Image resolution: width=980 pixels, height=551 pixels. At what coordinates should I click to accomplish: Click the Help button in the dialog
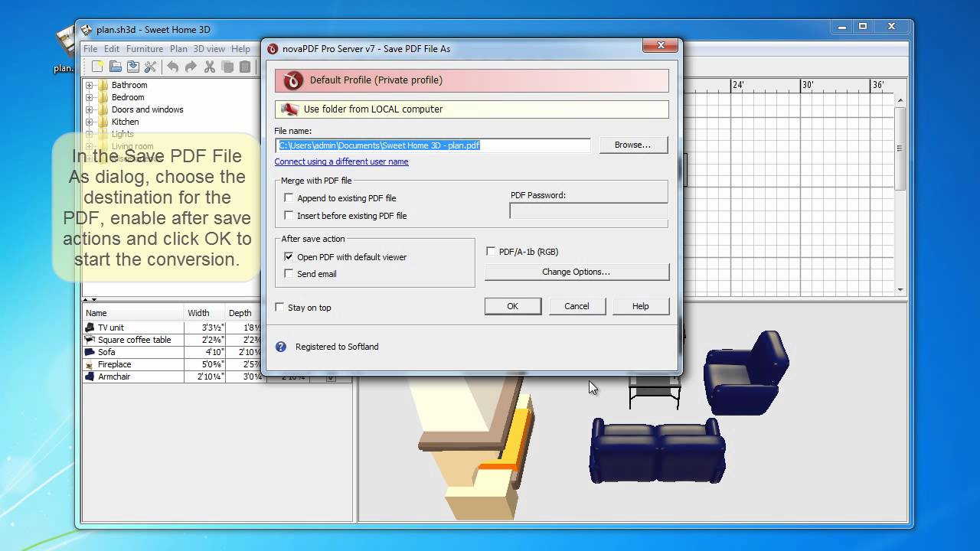click(641, 306)
